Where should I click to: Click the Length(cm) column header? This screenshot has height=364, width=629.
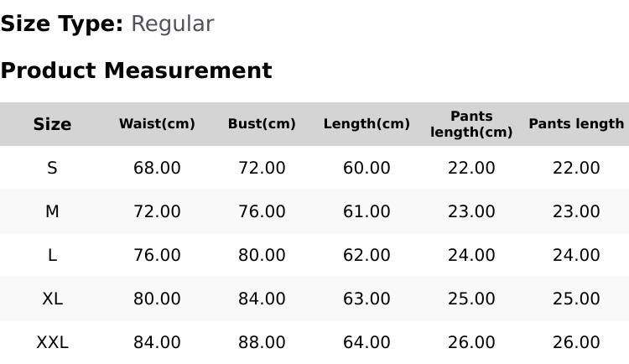coord(366,124)
